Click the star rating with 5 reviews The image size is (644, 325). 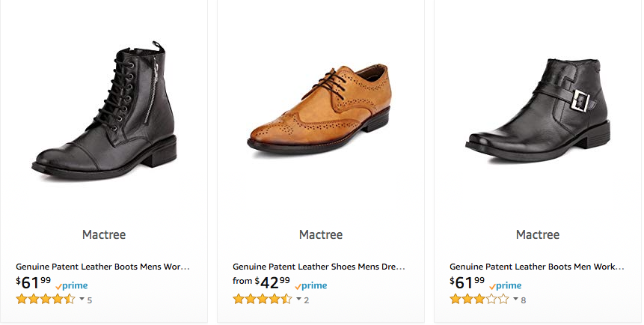tap(45, 300)
